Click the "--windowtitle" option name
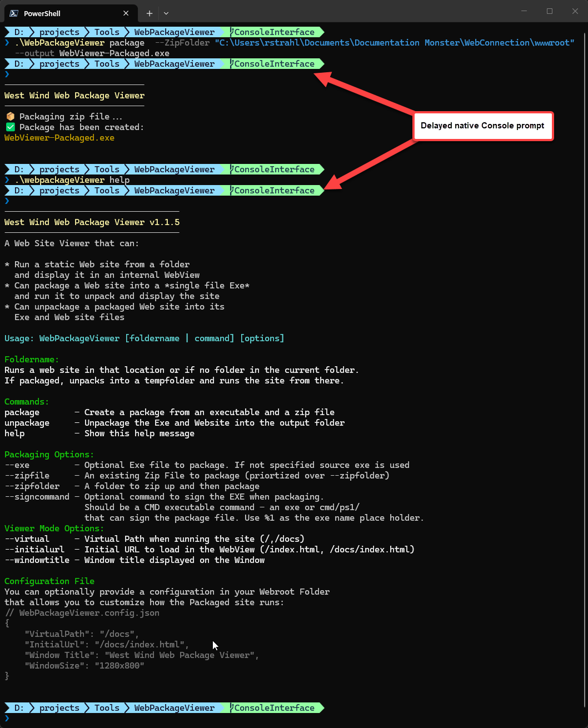This screenshot has height=728, width=588. [x=37, y=560]
